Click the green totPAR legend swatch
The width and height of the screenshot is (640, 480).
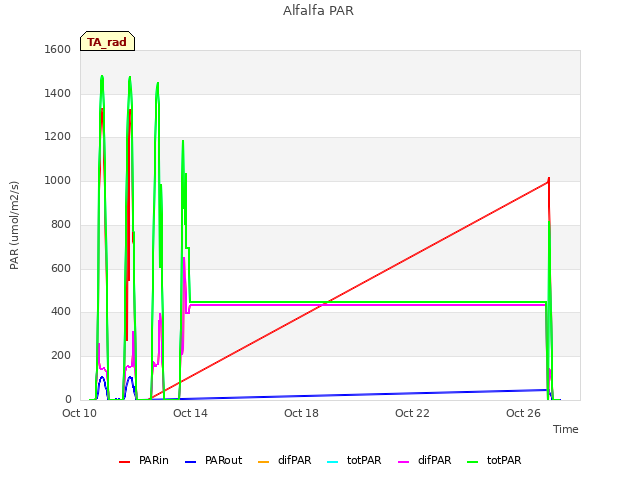coord(472,462)
